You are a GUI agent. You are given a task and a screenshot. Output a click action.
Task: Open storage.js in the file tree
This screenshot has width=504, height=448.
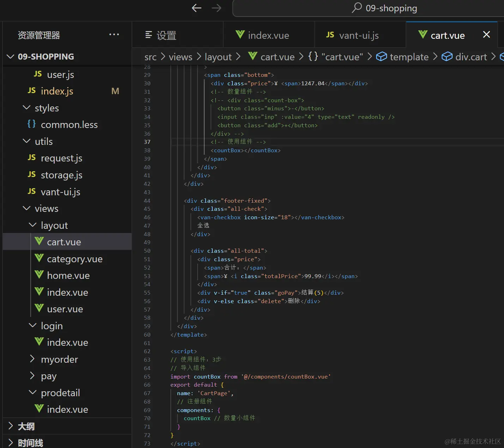click(67, 175)
